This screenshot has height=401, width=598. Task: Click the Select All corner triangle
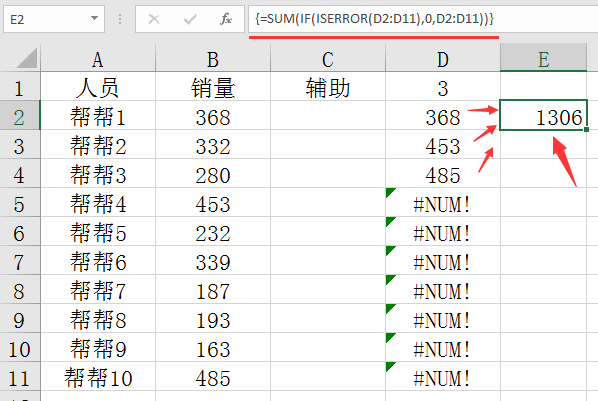pos(27,58)
